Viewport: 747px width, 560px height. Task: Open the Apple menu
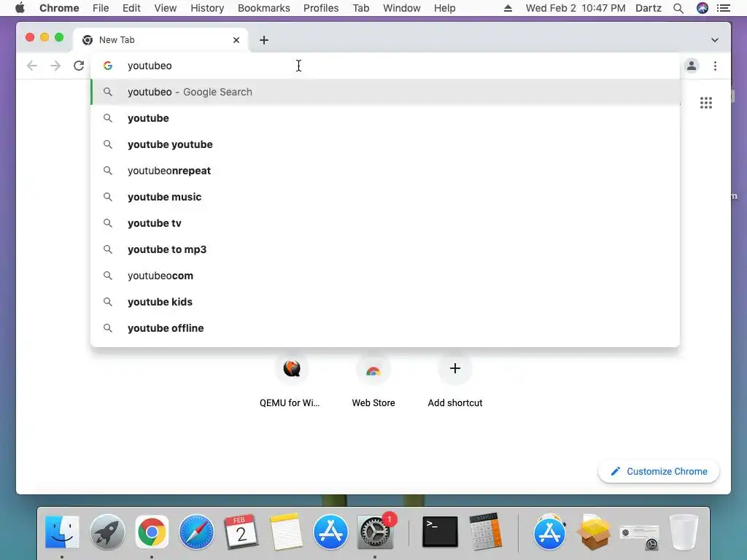pos(20,8)
